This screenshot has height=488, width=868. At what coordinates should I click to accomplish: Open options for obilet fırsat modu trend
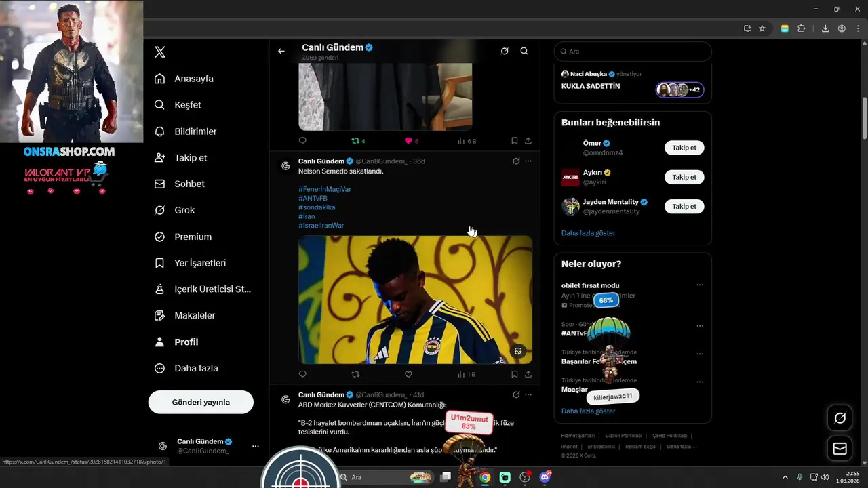coord(700,285)
